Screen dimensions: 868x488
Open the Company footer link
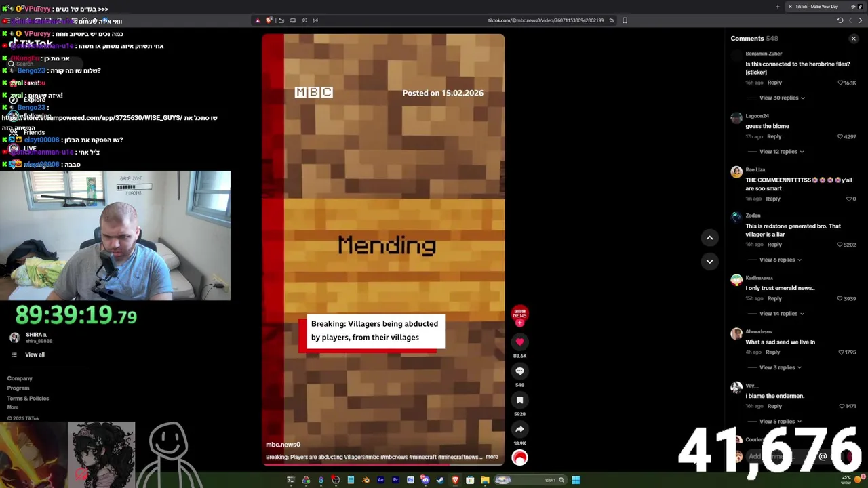pos(20,378)
